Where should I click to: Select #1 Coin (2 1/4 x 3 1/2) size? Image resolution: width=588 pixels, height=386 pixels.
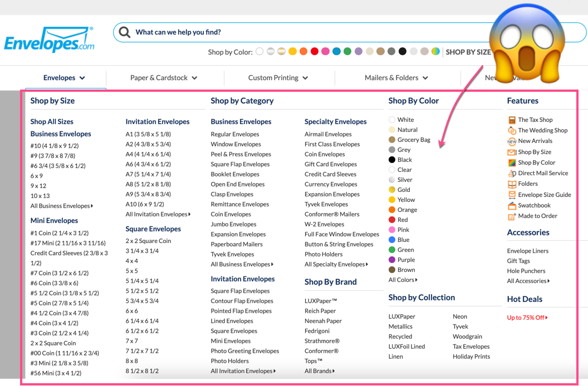click(x=59, y=233)
